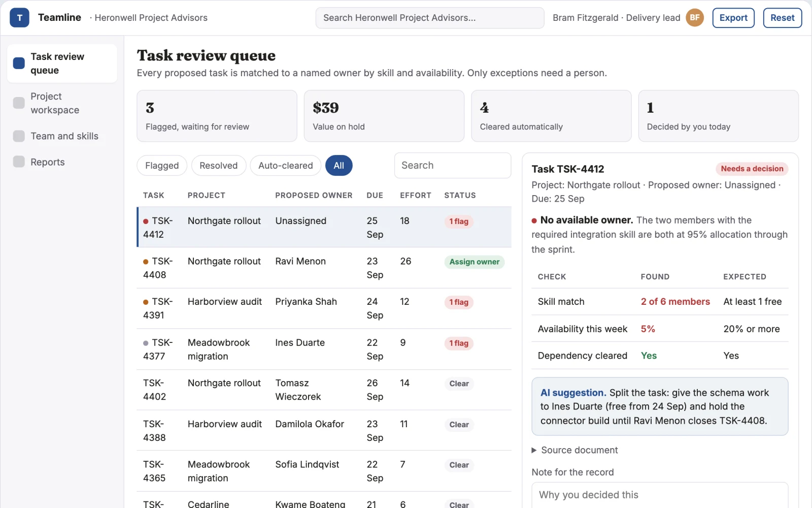This screenshot has width=812, height=508.
Task: Click the Clear status for TSK-4365
Action: pyautogui.click(x=459, y=465)
